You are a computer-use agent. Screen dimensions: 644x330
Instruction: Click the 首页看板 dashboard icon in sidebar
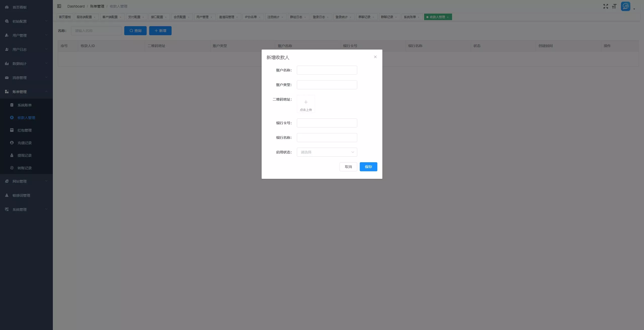point(7,7)
